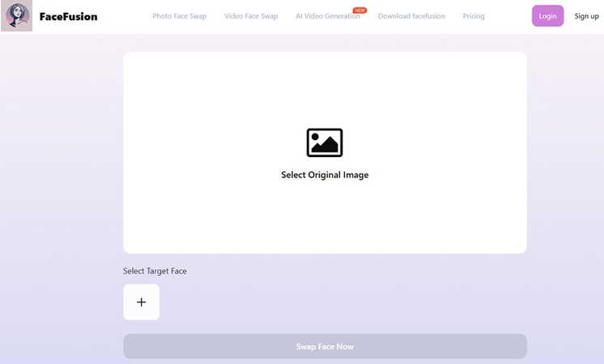
Task: Click the plus icon to add face
Action: (141, 302)
